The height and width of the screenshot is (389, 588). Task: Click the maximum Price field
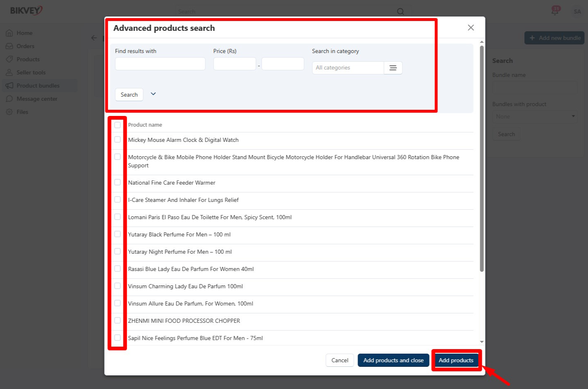(283, 64)
